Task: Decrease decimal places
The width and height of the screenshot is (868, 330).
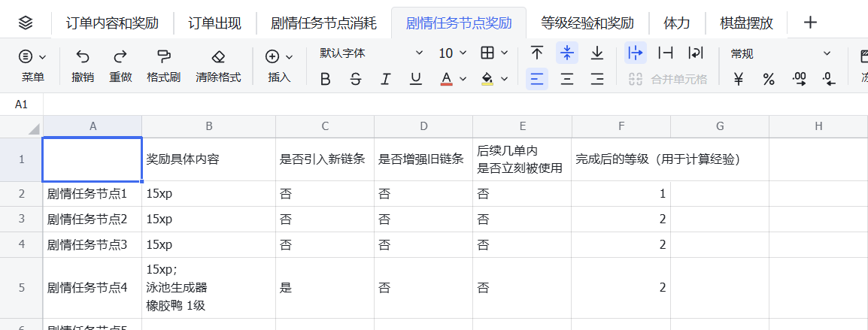Action: pyautogui.click(x=829, y=79)
